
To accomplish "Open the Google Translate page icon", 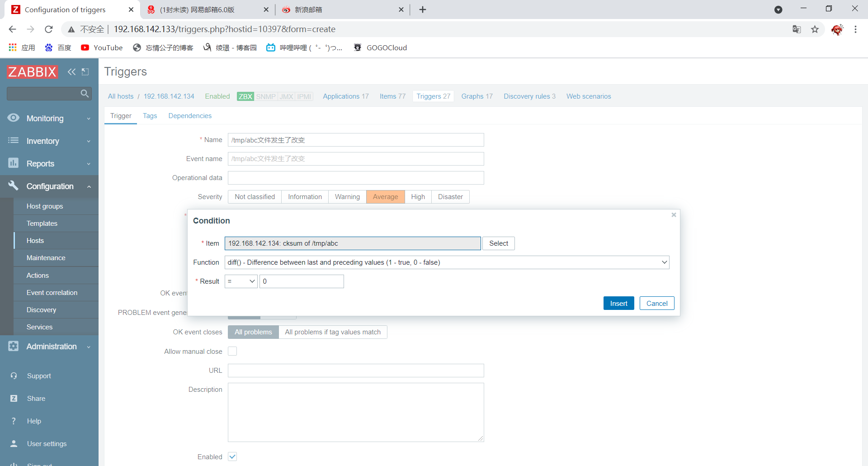I will pos(797,29).
